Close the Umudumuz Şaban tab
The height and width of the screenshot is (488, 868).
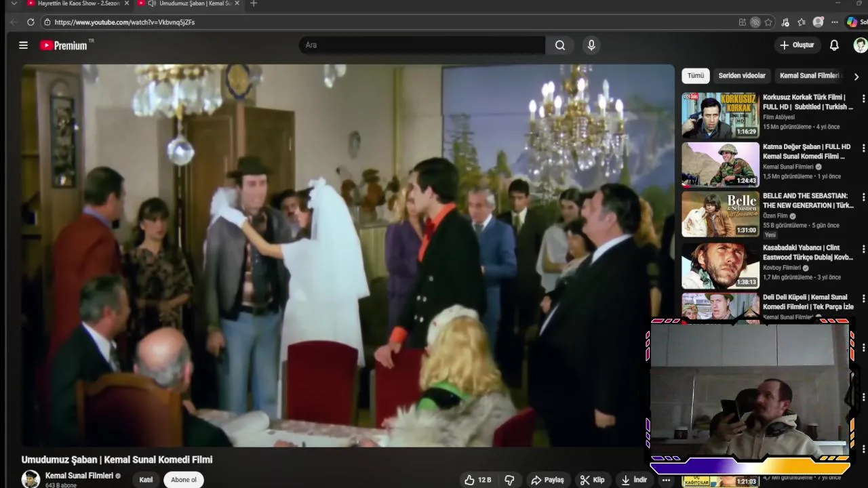(x=237, y=3)
